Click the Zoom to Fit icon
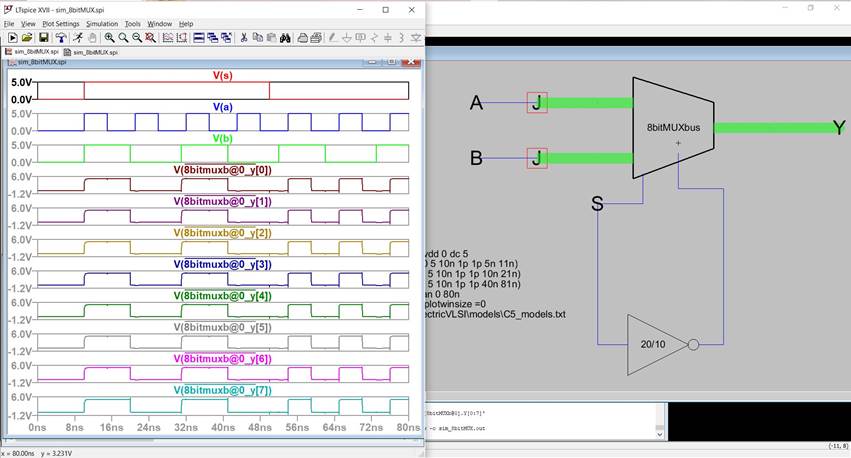 pyautogui.click(x=149, y=37)
